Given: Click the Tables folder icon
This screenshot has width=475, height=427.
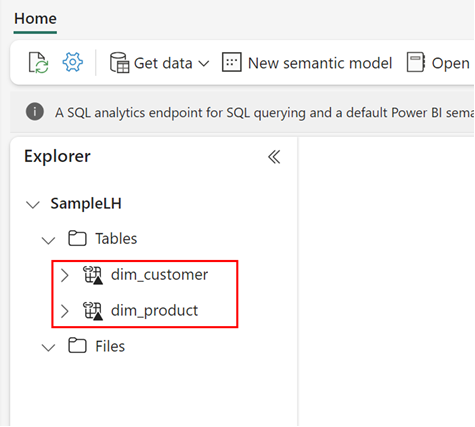Looking at the screenshot, I should click(x=77, y=238).
